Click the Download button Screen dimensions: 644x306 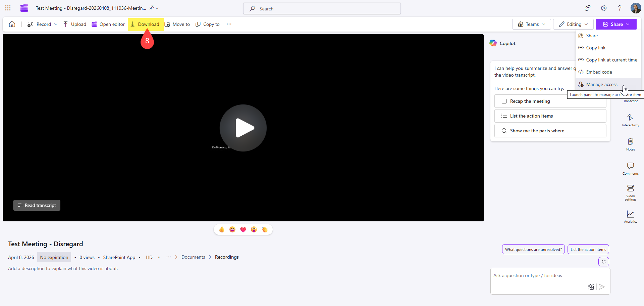(145, 24)
